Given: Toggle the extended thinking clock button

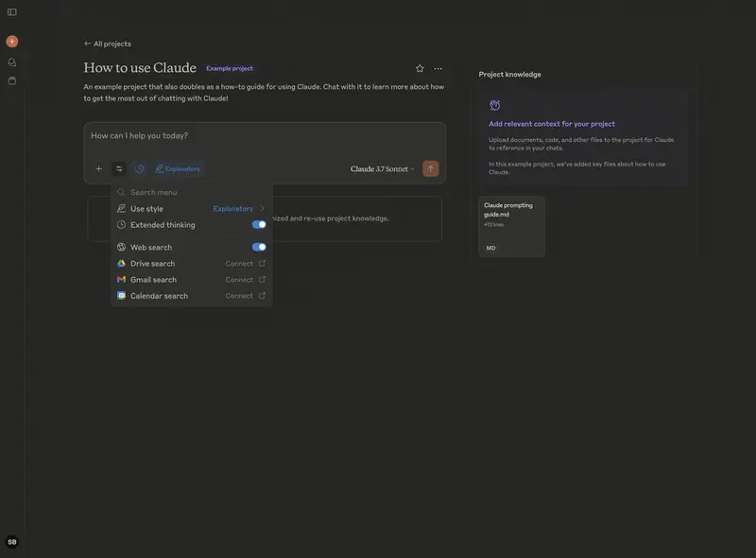Looking at the screenshot, I should point(139,169).
